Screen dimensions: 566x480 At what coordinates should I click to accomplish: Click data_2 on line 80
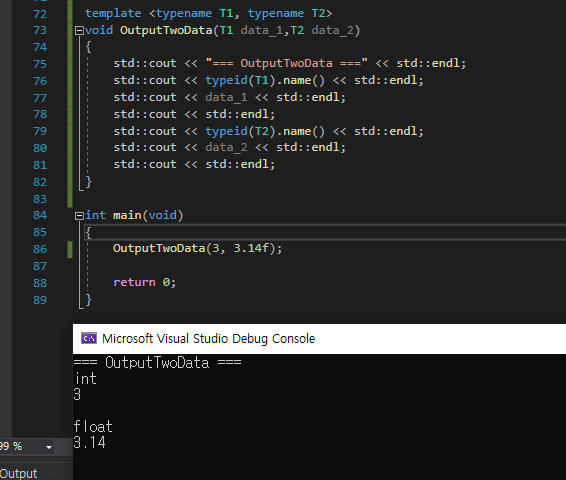pos(226,147)
